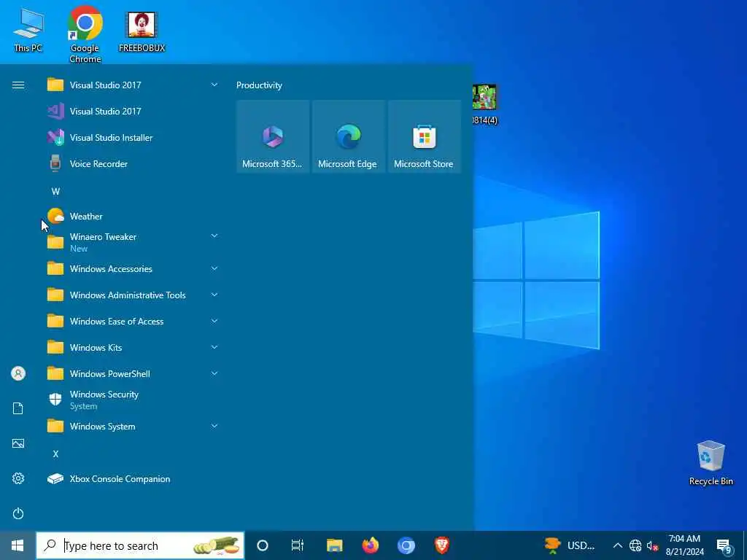Launch Visual Studio Installer

coord(132,138)
